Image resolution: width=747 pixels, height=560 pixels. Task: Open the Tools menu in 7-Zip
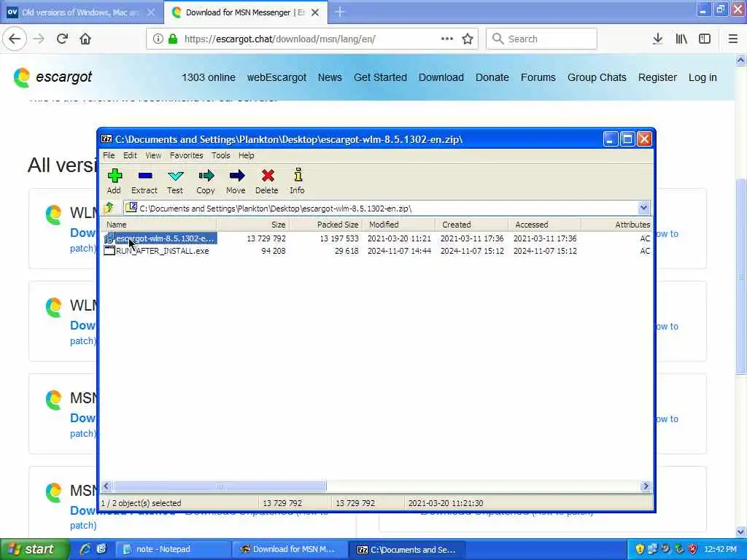point(220,155)
